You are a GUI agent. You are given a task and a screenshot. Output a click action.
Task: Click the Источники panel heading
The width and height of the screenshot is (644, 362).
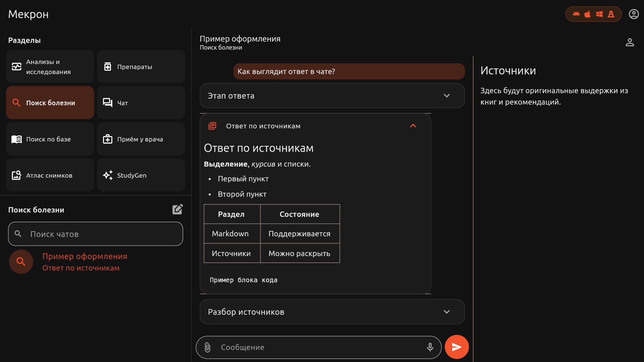pyautogui.click(x=508, y=70)
